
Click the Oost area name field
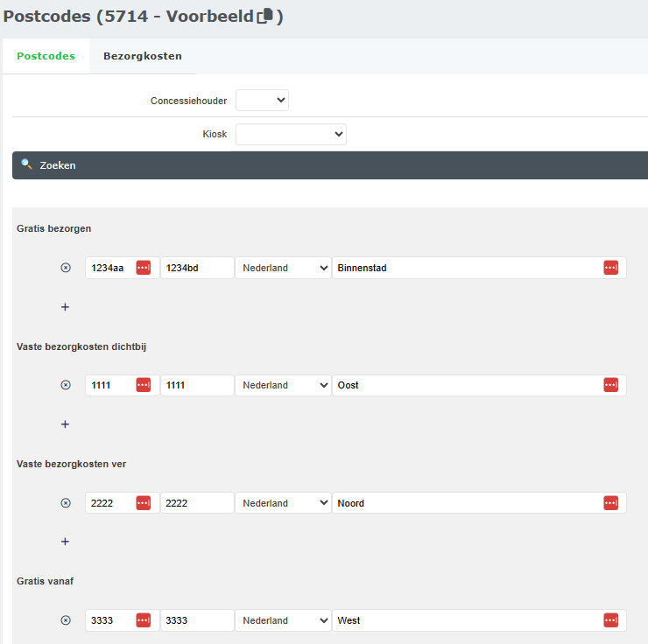click(464, 385)
